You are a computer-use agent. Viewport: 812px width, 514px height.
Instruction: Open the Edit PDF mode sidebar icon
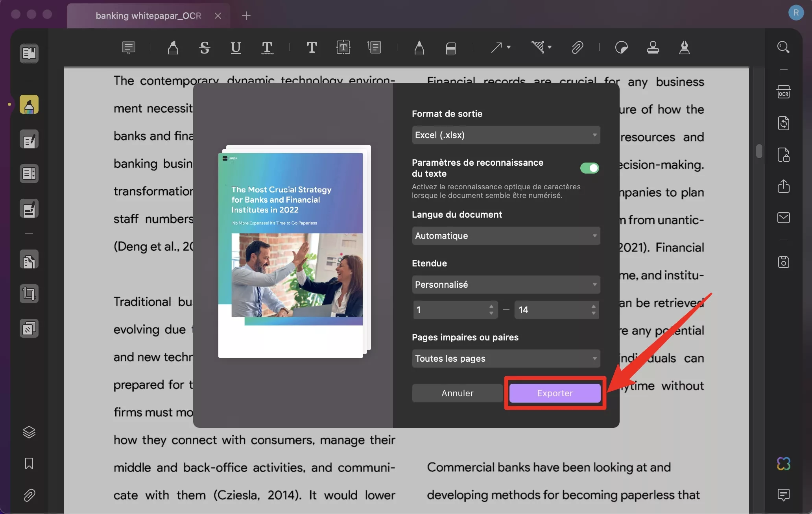pos(29,139)
